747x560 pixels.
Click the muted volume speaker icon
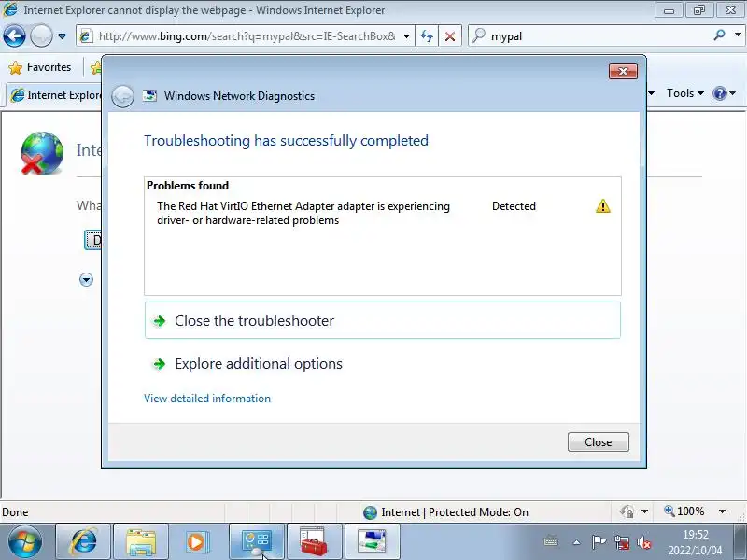pyautogui.click(x=644, y=542)
